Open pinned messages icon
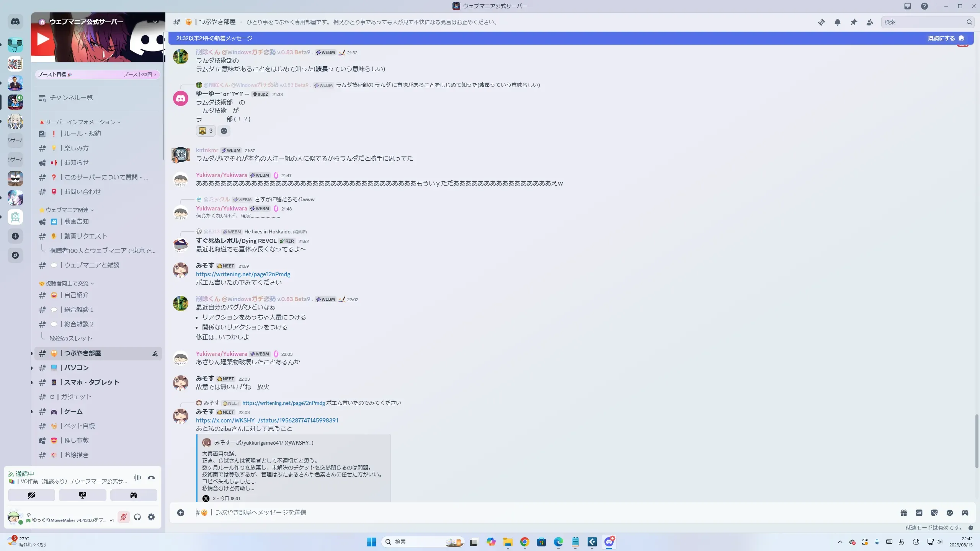This screenshot has height=551, width=980. tap(854, 22)
